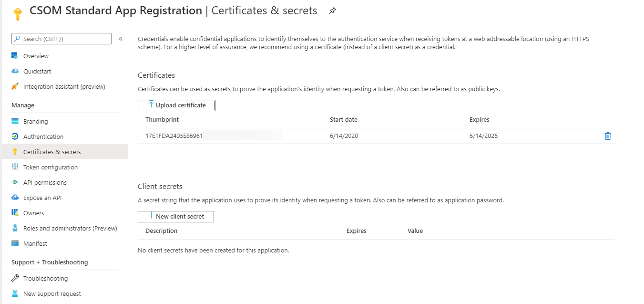Click the Integration assistant rocket icon
Image resolution: width=644 pixels, height=304 pixels.
point(15,87)
